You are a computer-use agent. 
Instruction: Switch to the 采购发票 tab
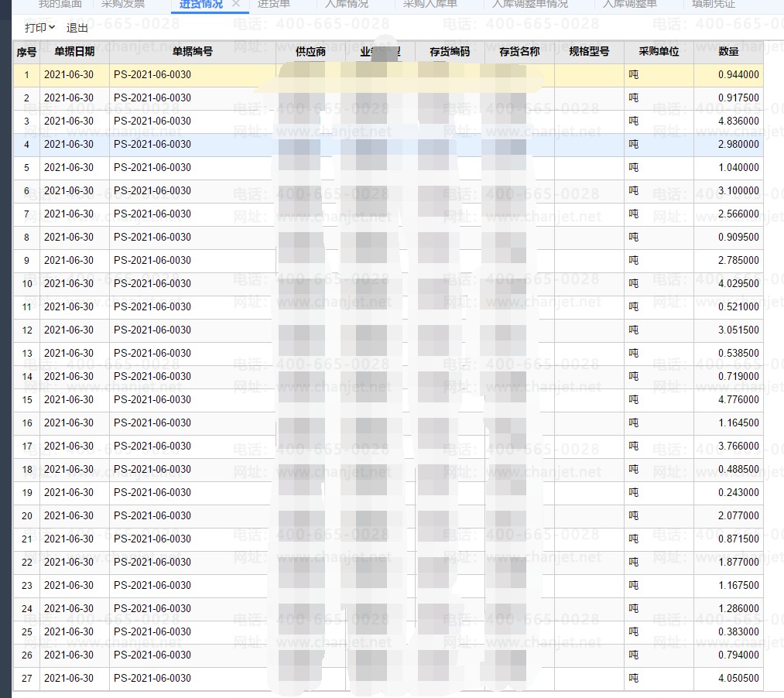click(x=123, y=4)
